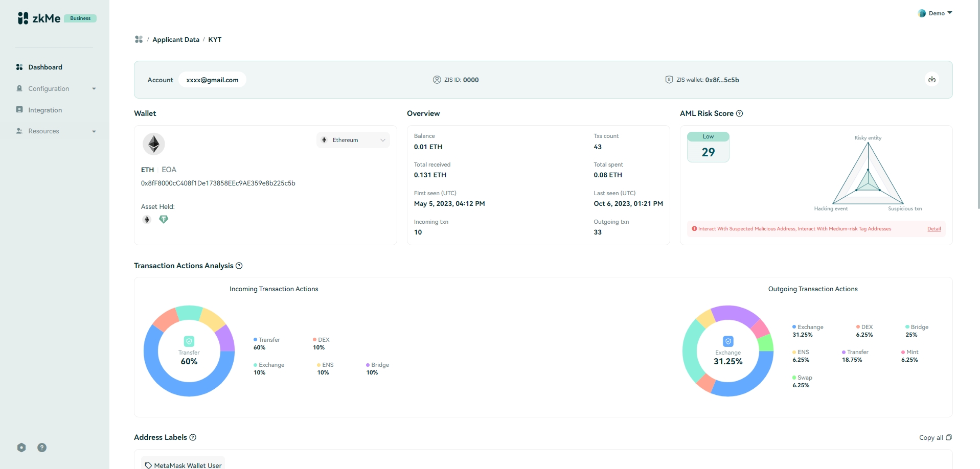The image size is (980, 469).
Task: Click the download report icon
Action: (932, 80)
